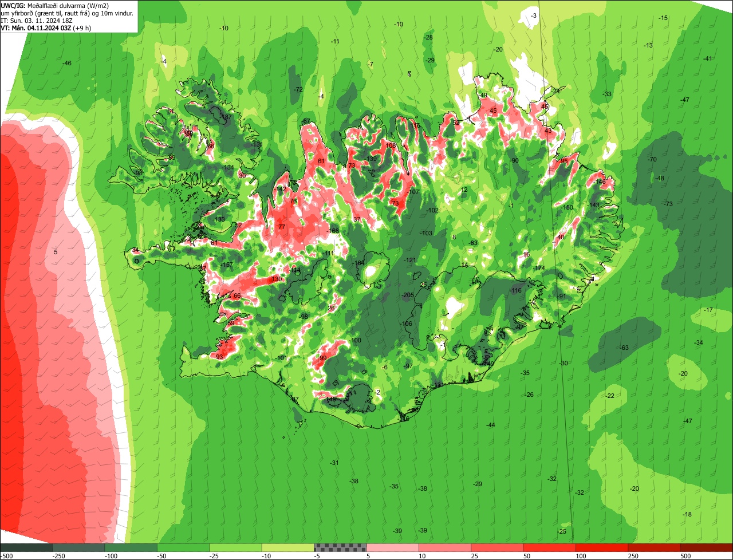Screen dimensions: 733x560
Task: Click the map value '-164' on the map
Action: click(x=359, y=263)
